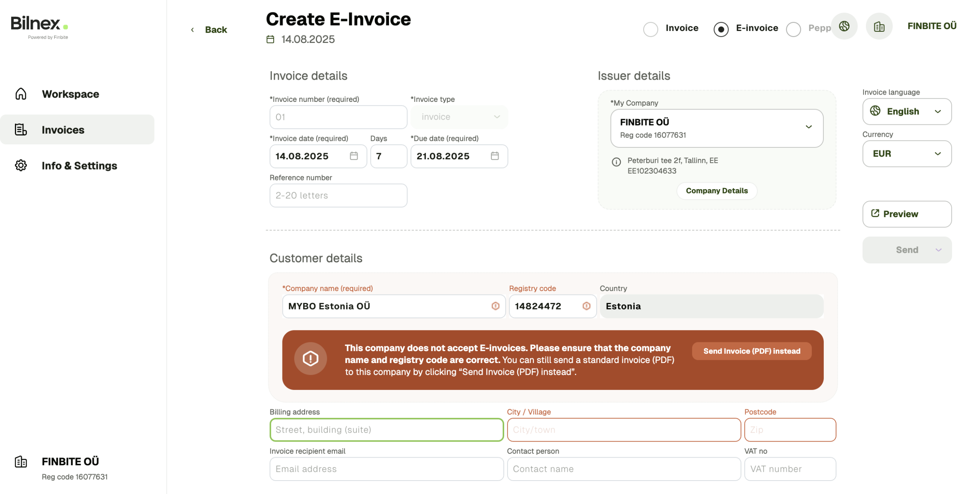Click the Reference number input field

pyautogui.click(x=339, y=196)
